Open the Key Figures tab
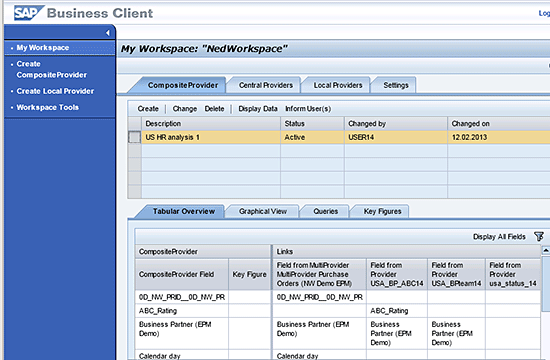 coord(382,211)
